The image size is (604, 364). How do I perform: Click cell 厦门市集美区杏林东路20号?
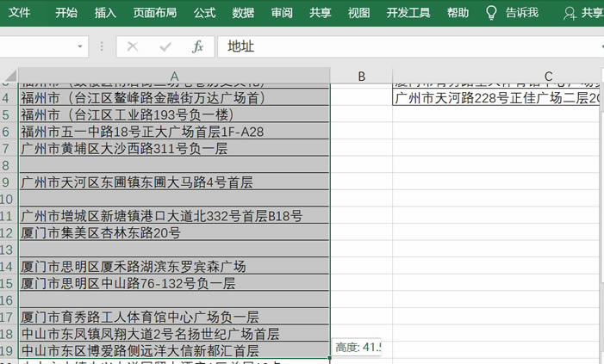tap(174, 233)
